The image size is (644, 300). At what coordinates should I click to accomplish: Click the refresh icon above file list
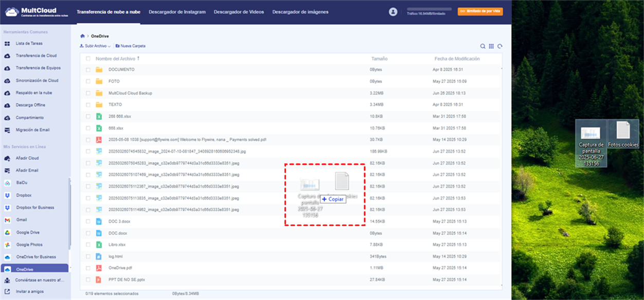coord(499,46)
